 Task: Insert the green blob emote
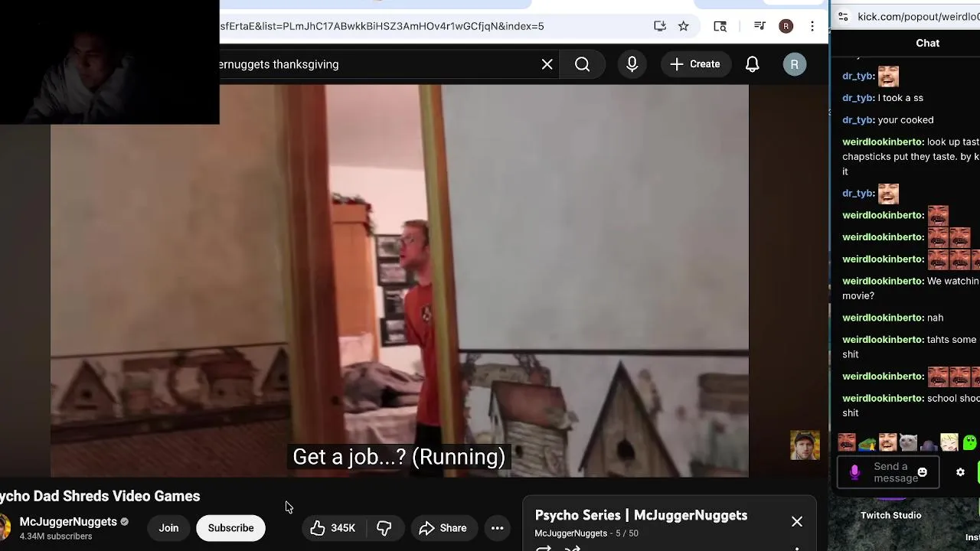970,442
